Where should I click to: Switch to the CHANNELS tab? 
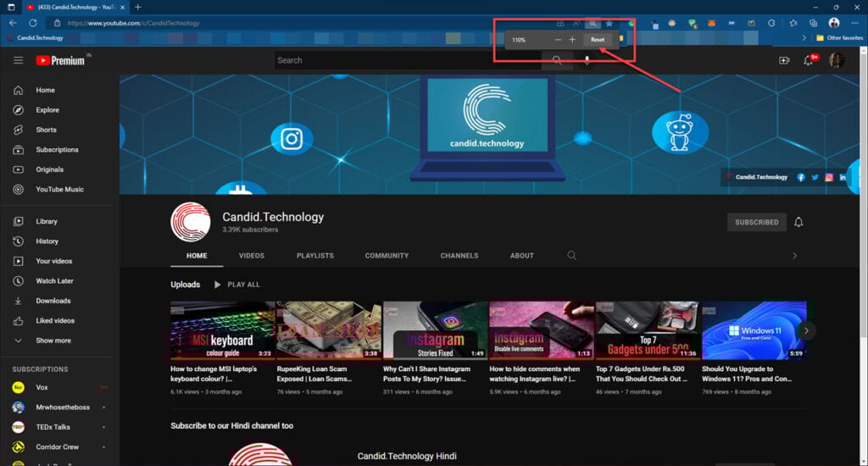(x=459, y=256)
